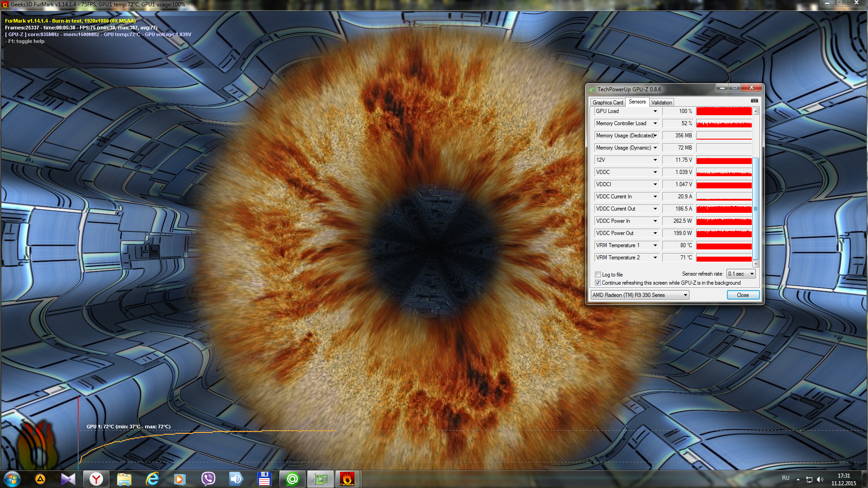Switch to the Validation tab

661,103
